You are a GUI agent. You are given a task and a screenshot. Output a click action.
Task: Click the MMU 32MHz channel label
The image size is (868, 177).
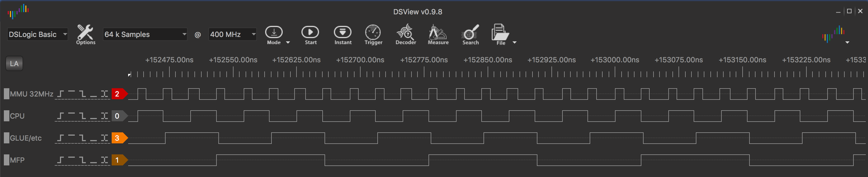pos(31,94)
